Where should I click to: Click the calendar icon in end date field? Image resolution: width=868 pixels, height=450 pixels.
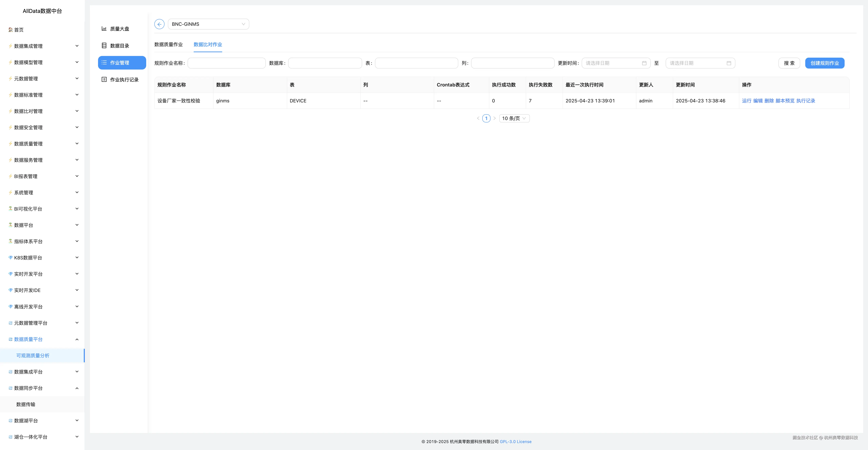click(728, 63)
